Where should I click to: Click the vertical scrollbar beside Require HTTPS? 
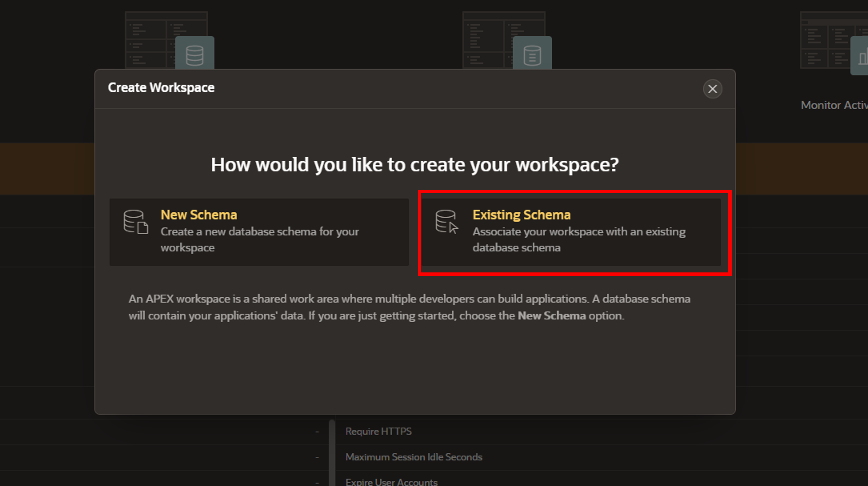(x=332, y=452)
